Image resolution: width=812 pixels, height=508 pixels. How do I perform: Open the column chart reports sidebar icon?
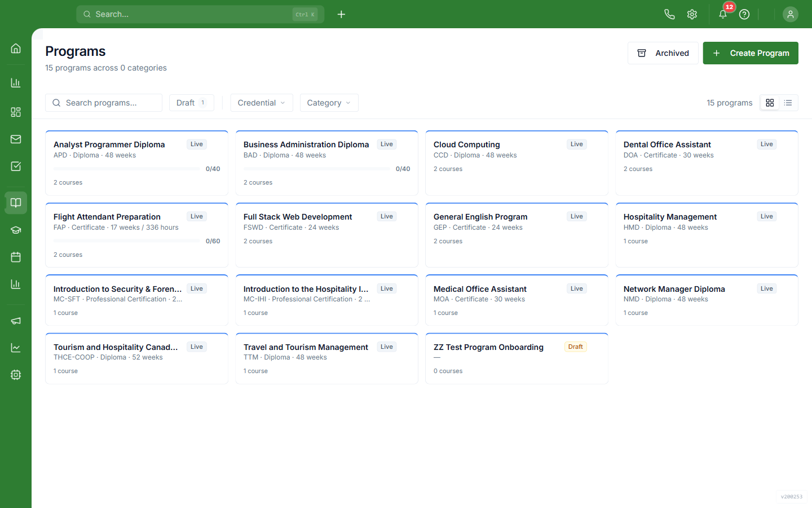point(16,284)
